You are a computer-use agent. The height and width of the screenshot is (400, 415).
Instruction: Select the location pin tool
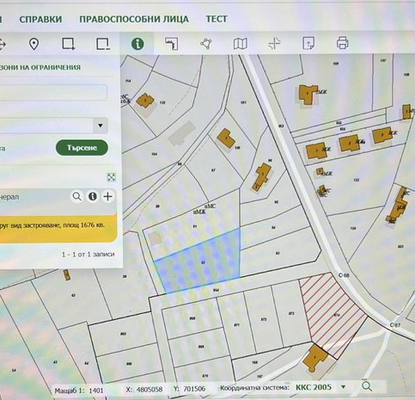pos(34,44)
